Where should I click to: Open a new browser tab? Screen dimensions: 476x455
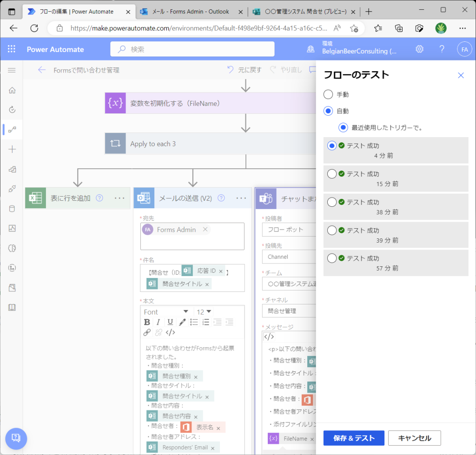tap(369, 12)
